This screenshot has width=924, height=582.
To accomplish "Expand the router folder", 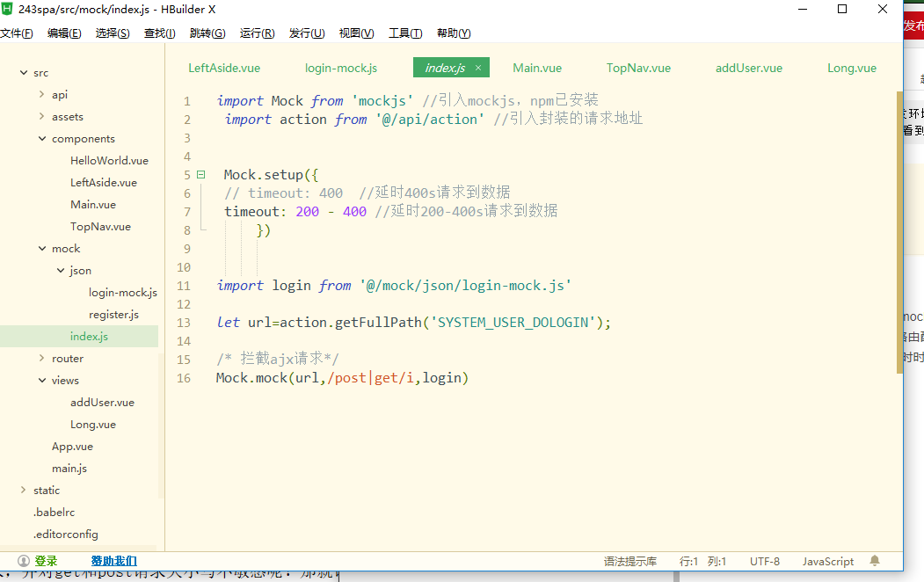I will 41,358.
